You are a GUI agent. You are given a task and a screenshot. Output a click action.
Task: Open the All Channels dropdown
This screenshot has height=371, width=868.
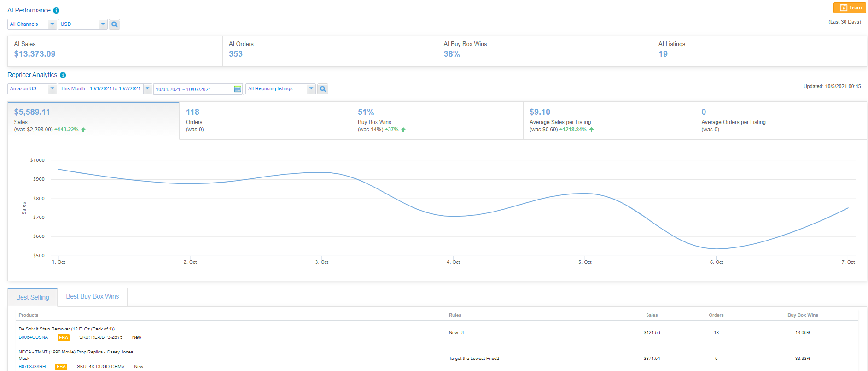tap(32, 24)
